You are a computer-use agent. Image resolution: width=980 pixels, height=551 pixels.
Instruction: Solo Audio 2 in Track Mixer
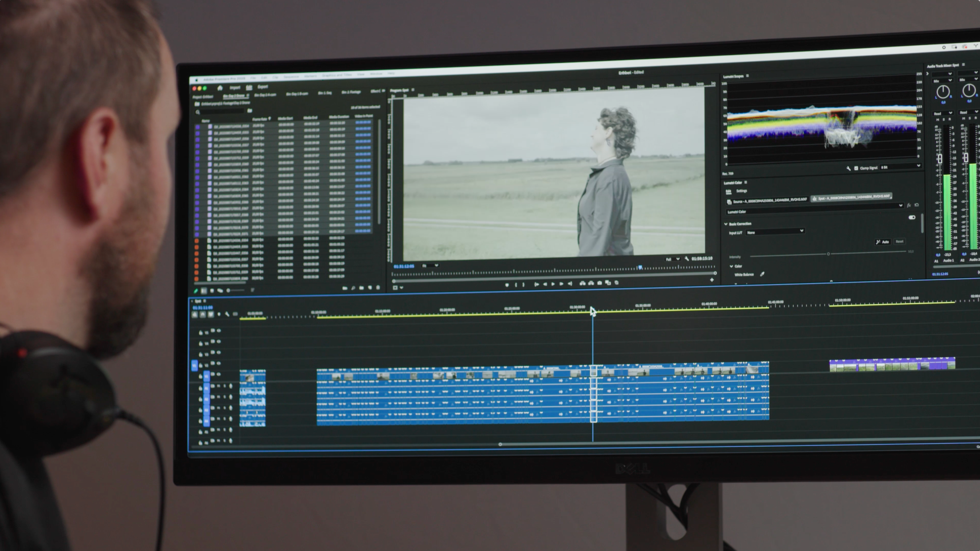[970, 118]
